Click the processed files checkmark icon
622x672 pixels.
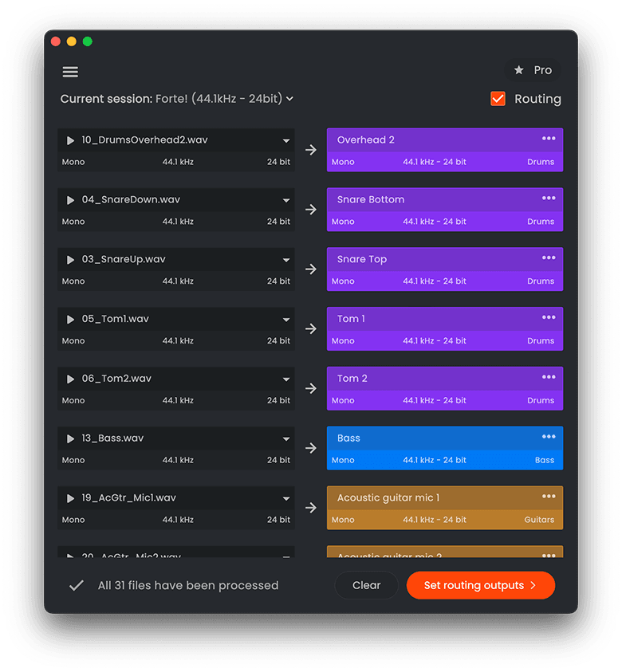pyautogui.click(x=77, y=585)
